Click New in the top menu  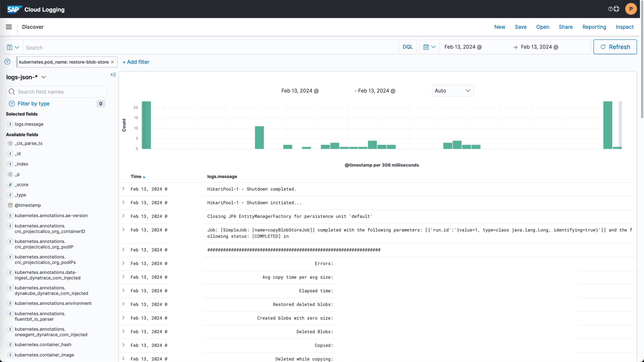click(500, 27)
